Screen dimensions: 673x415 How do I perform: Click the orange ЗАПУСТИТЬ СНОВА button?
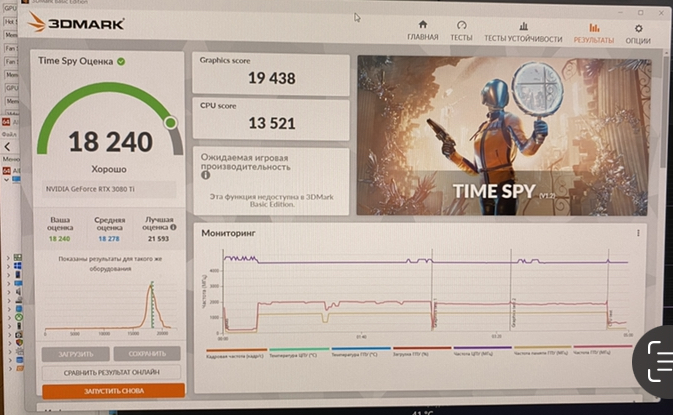114,391
